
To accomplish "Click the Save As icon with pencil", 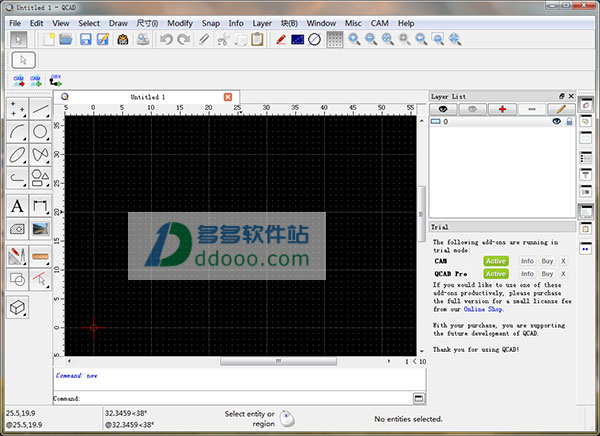I will pos(103,39).
